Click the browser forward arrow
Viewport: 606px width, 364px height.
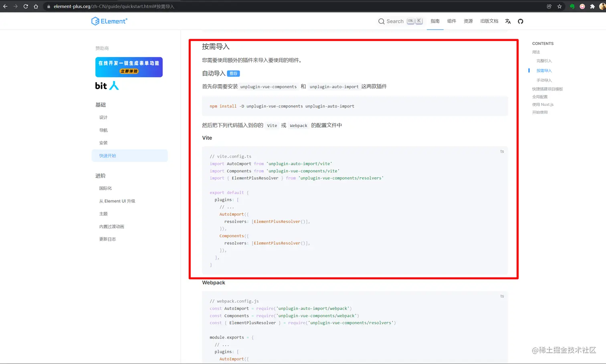coord(16,6)
